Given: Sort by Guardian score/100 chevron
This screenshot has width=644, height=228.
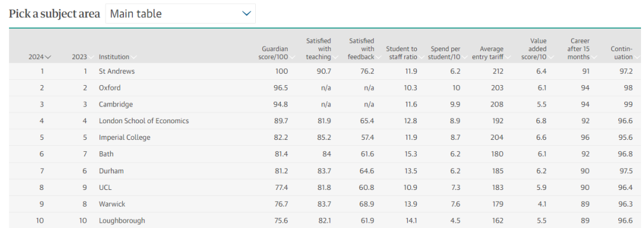Looking at the screenshot, I should (x=292, y=57).
